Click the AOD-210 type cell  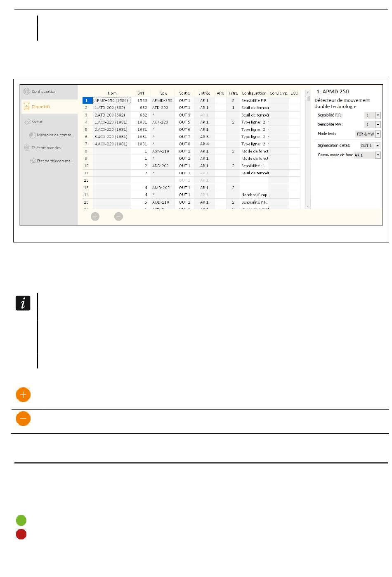tap(163, 202)
